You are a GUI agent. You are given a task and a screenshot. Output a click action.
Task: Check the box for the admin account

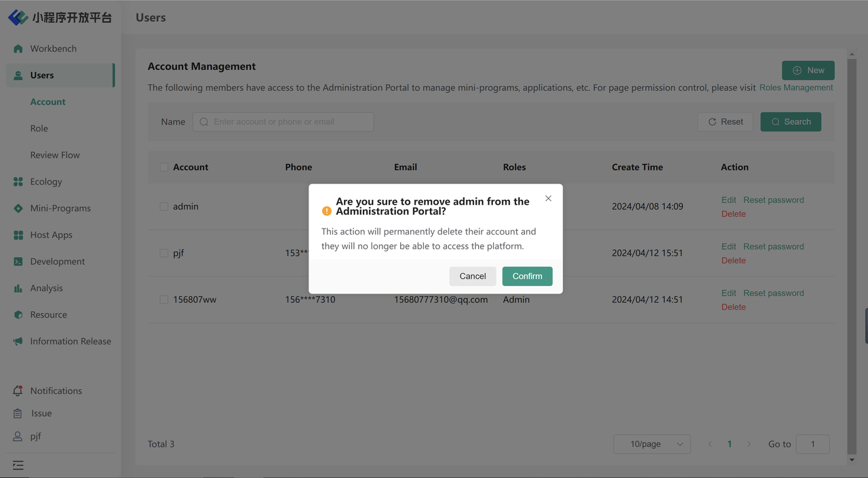point(163,206)
